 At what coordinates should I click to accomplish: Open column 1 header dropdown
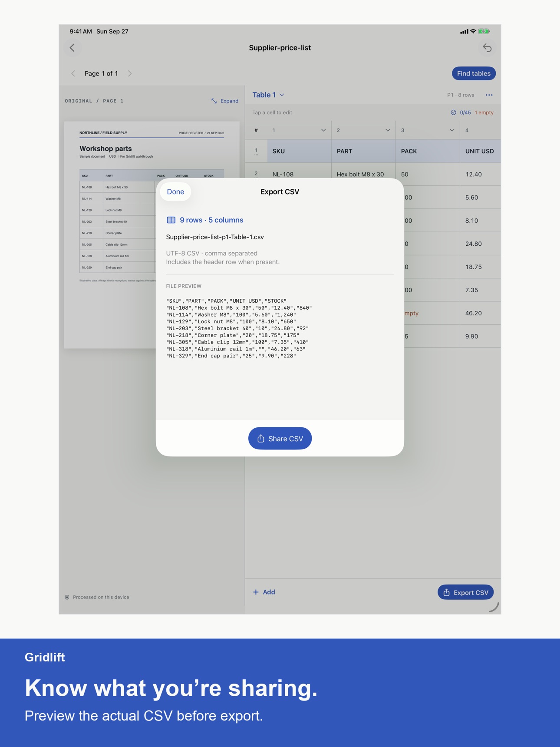tap(323, 130)
